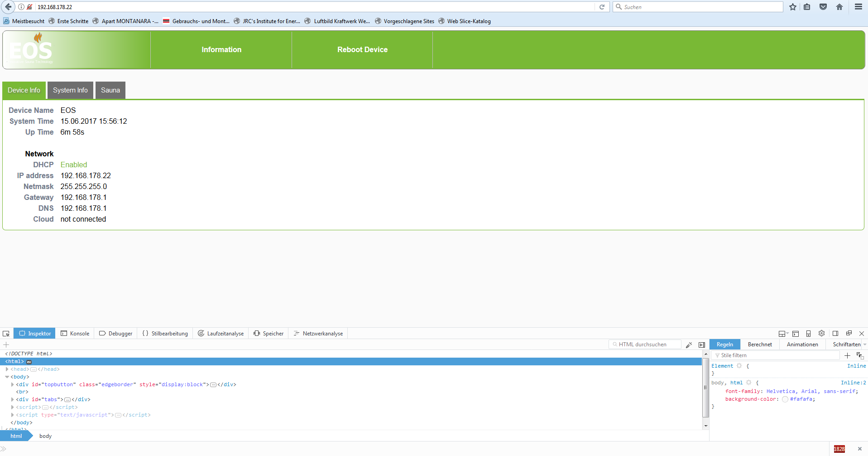Open Netzwerkanalyse tab

[x=318, y=334]
